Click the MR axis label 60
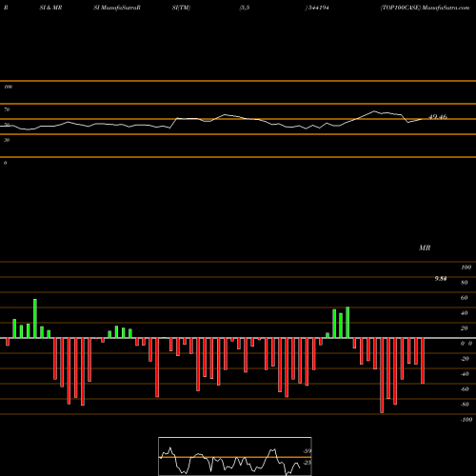The width and height of the screenshot is (476, 476). 465,298
